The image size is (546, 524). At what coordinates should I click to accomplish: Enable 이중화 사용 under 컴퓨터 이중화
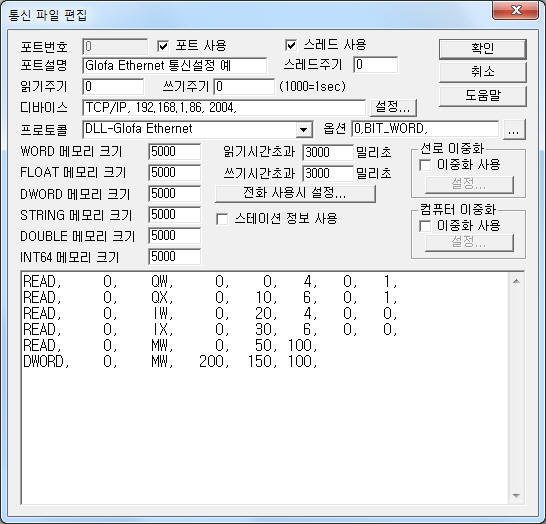click(x=425, y=226)
